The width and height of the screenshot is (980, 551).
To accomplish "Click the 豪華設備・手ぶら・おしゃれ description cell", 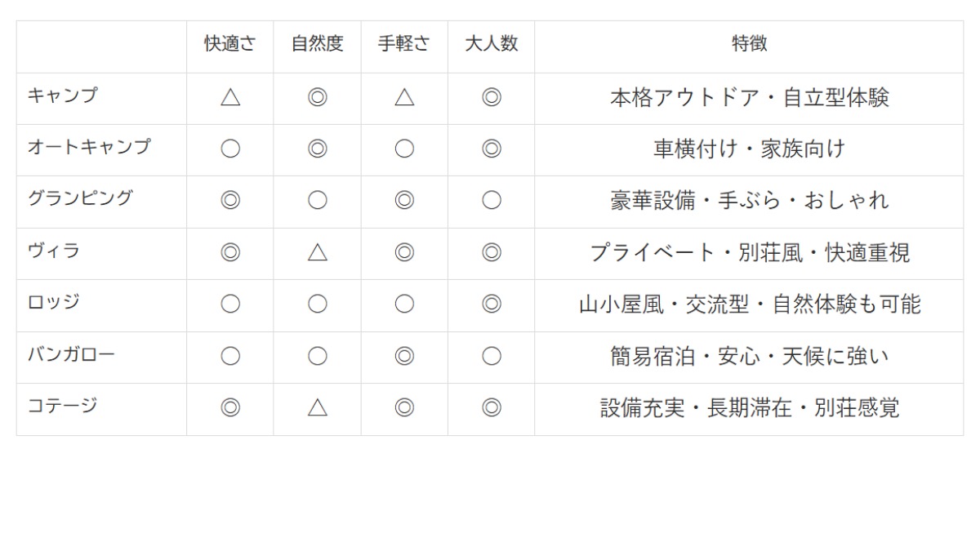I will (x=749, y=201).
